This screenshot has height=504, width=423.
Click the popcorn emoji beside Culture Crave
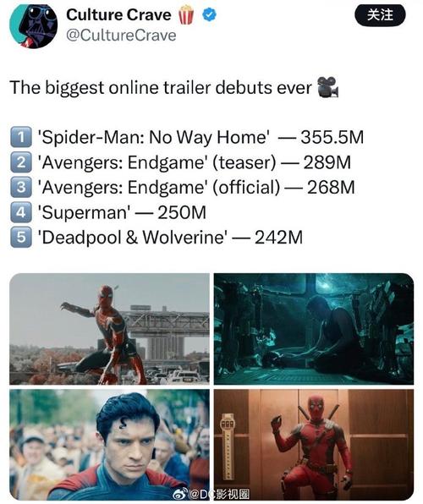(x=186, y=14)
